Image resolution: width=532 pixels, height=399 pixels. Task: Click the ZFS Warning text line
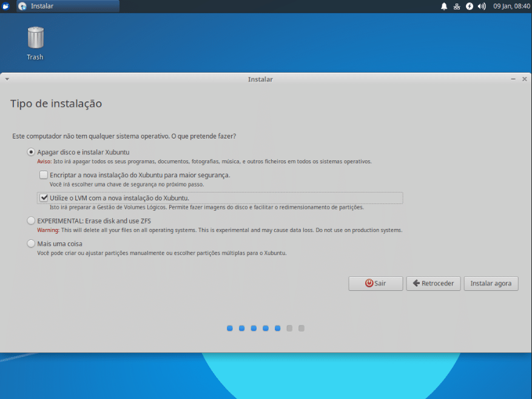[x=220, y=230]
